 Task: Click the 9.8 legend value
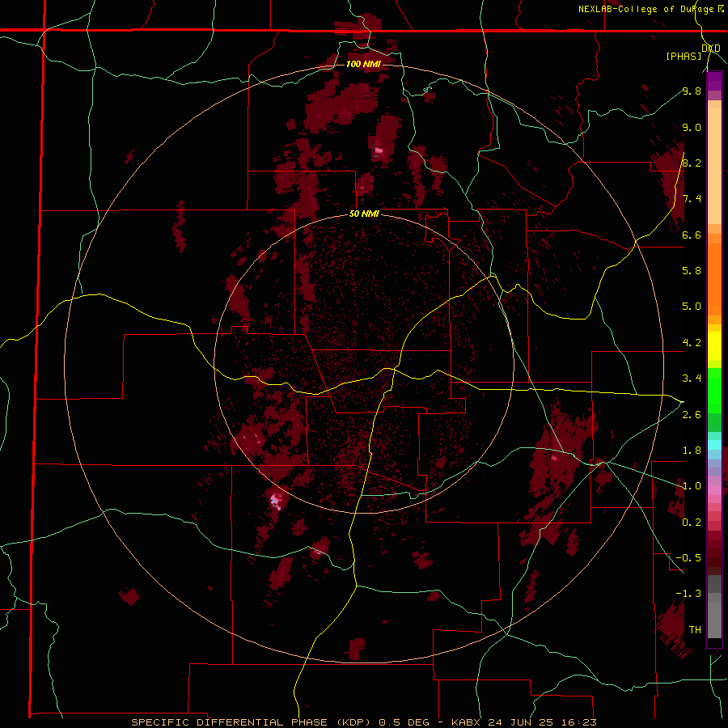(x=692, y=91)
